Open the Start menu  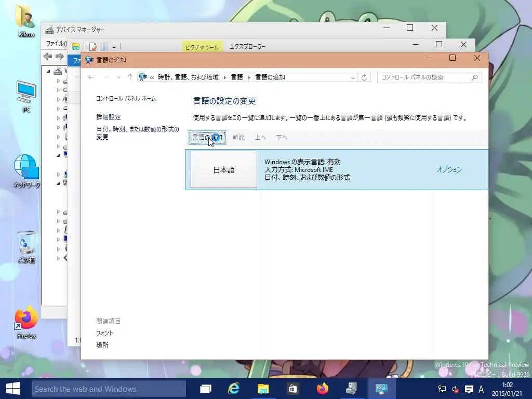[x=13, y=389]
